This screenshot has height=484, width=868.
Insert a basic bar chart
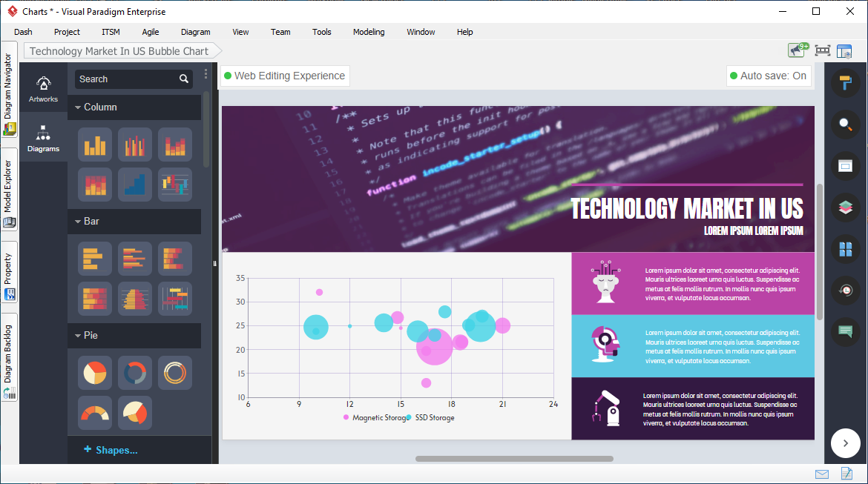pos(95,259)
